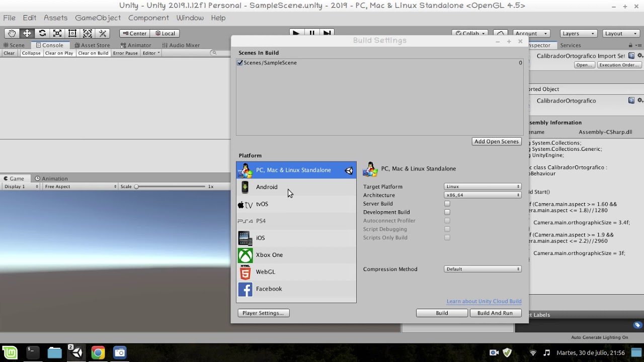The width and height of the screenshot is (644, 362).
Task: Enable Server Build checkbox
Action: click(447, 204)
